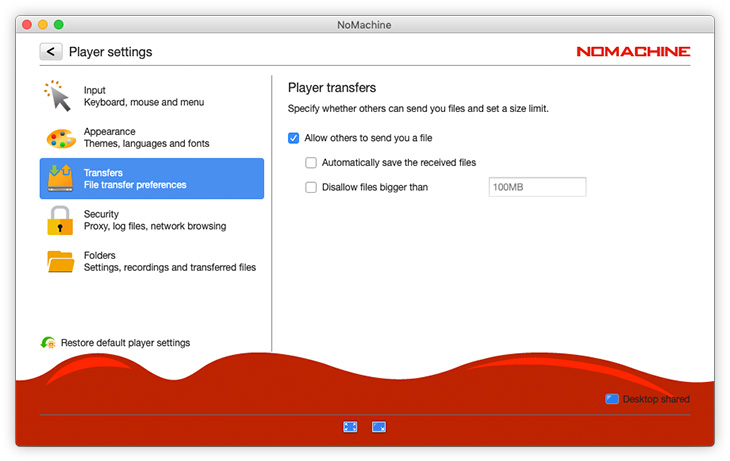Open Input settings via cursor icon

(x=59, y=96)
